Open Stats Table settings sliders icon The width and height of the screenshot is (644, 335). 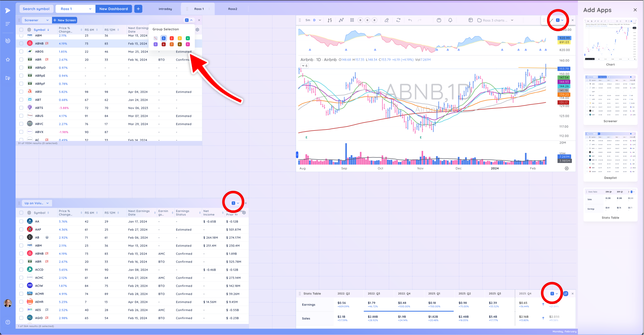566,294
